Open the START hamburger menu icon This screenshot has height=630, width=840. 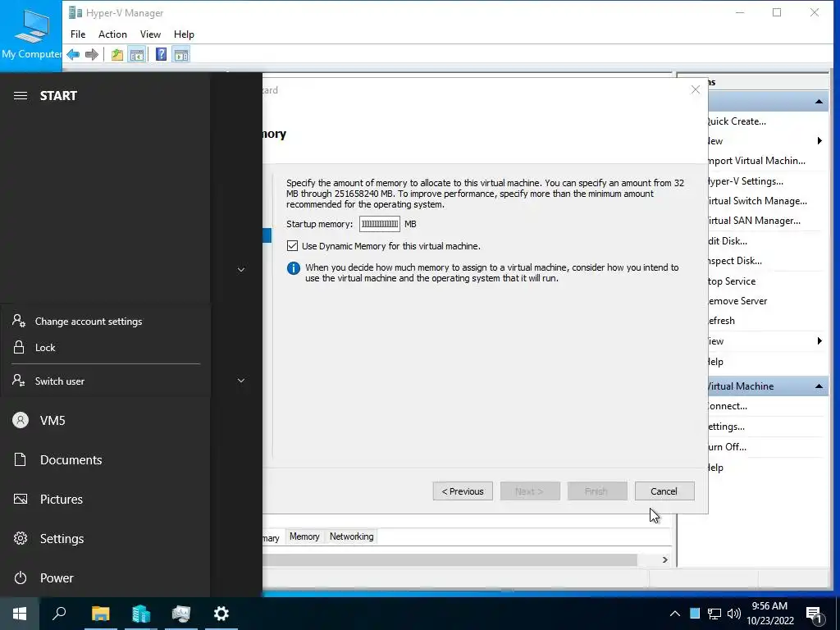click(21, 96)
